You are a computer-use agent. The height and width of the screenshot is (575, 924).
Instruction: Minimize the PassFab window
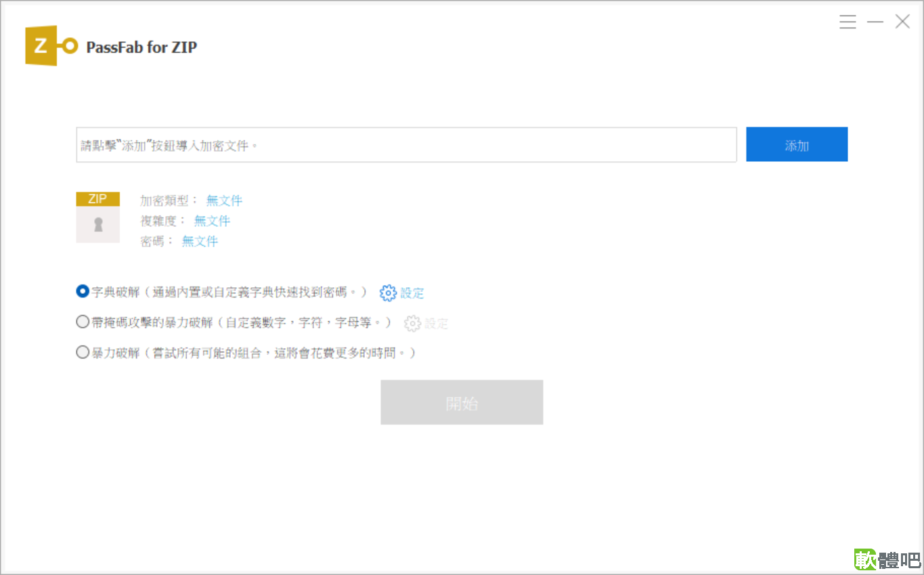coord(875,22)
